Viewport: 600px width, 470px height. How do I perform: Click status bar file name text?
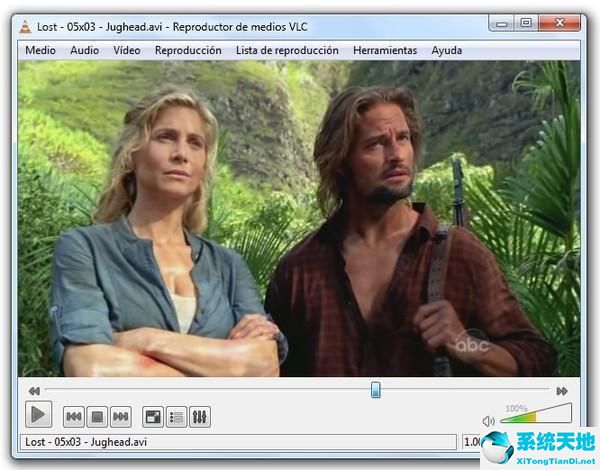point(86,442)
